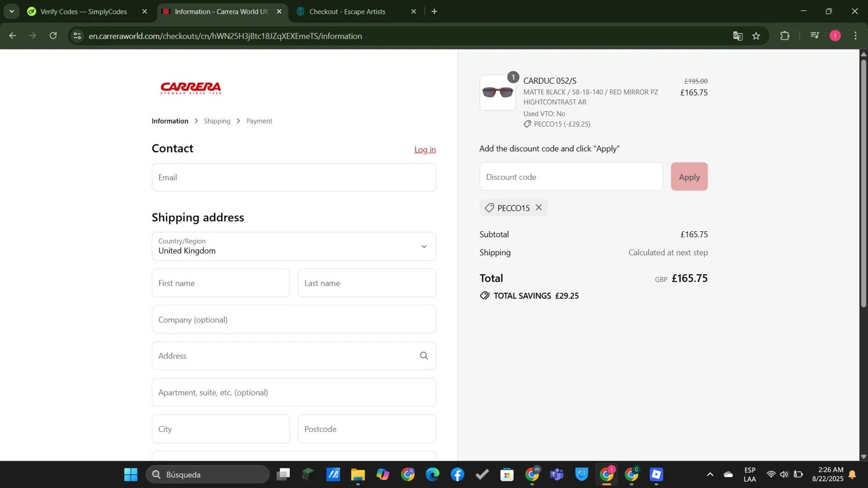Viewport: 868px width, 488px height.
Task: Focus the Email input field
Action: [x=294, y=178]
